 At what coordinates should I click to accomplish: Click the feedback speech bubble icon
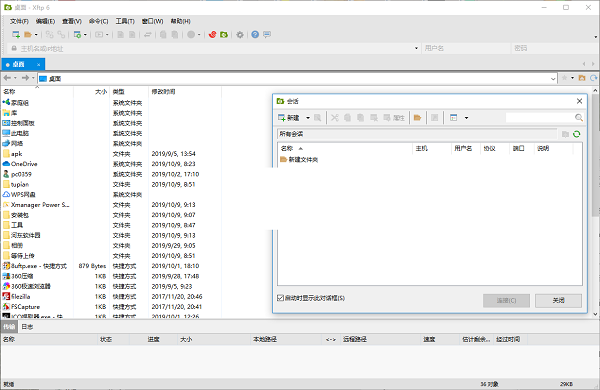tap(267, 34)
